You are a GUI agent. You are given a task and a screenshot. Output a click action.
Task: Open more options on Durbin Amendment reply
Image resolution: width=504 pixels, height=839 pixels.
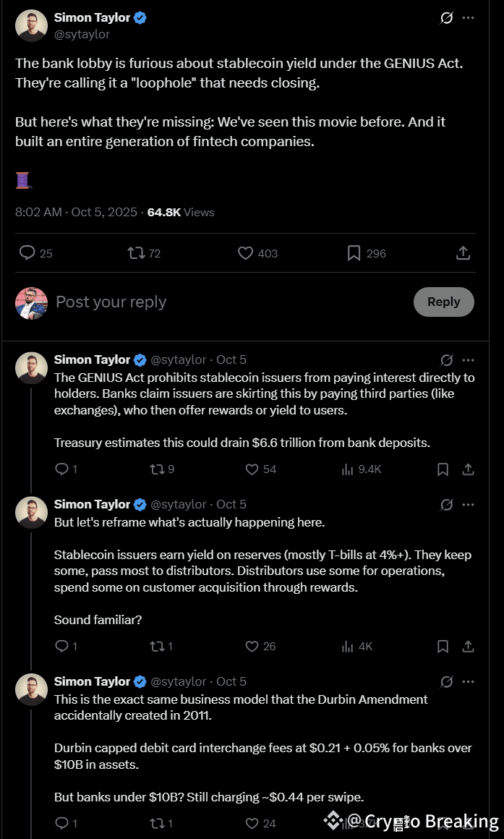tap(469, 682)
